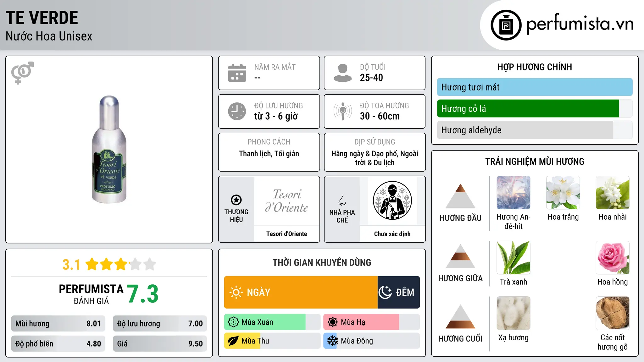Click the Hương tươi mát accord bar

(535, 87)
